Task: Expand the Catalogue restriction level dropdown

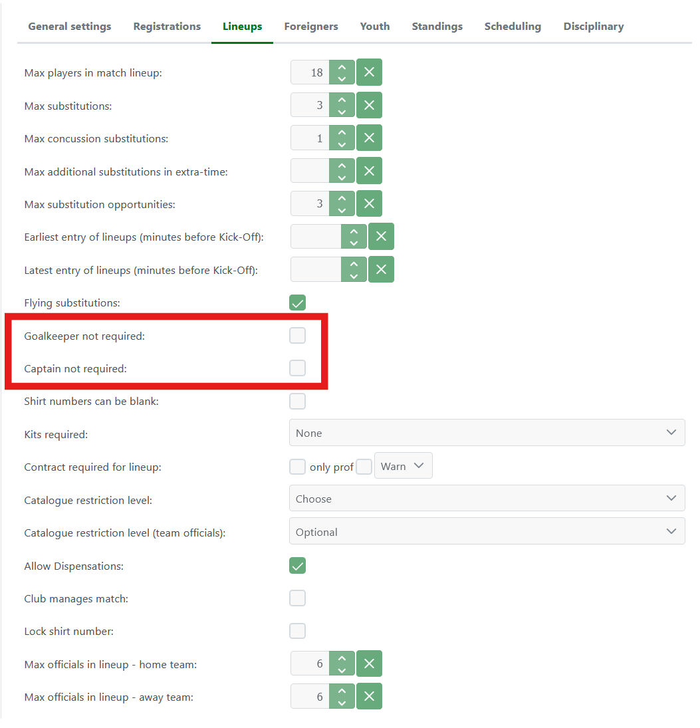Action: click(x=487, y=499)
